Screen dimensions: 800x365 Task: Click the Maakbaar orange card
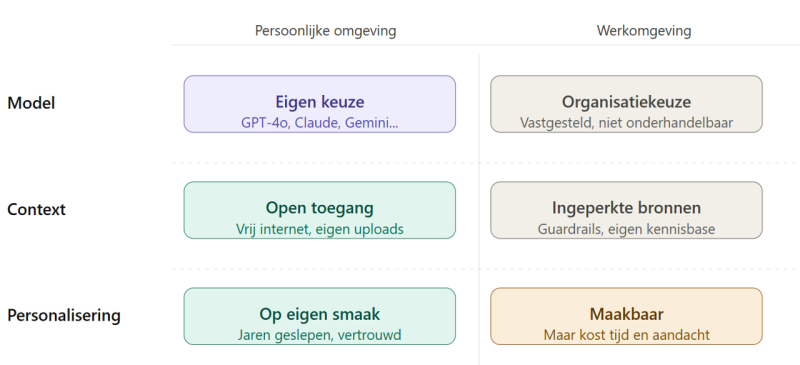(627, 316)
